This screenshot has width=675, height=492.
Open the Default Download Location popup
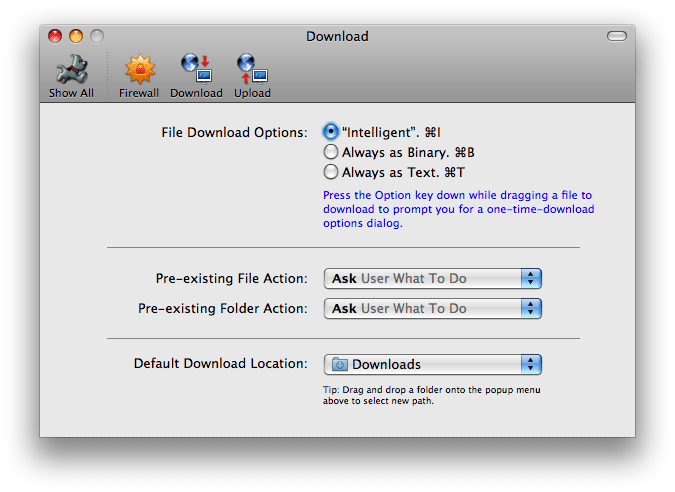tap(433, 365)
